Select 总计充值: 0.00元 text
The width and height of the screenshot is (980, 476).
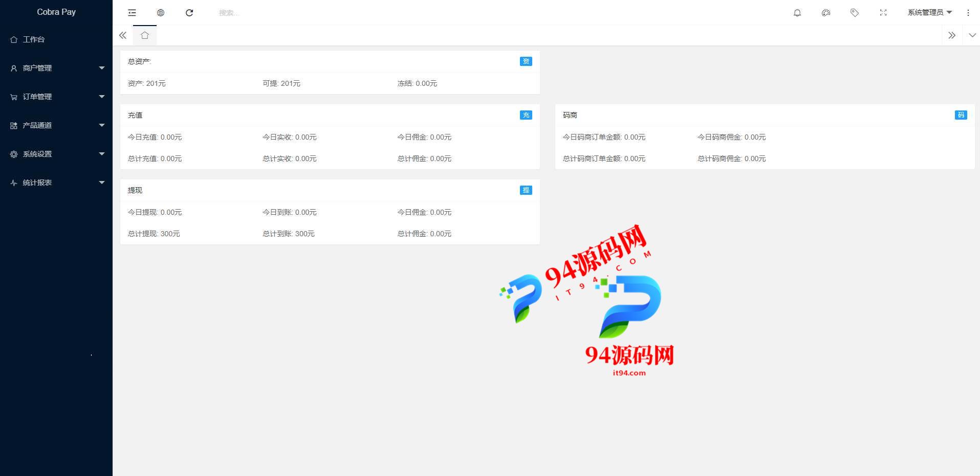[155, 158]
